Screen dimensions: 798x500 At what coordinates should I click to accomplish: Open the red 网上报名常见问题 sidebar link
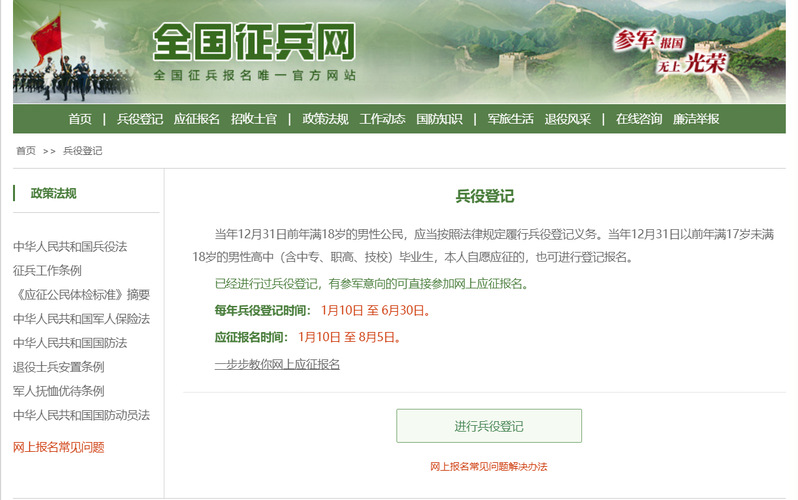click(59, 447)
